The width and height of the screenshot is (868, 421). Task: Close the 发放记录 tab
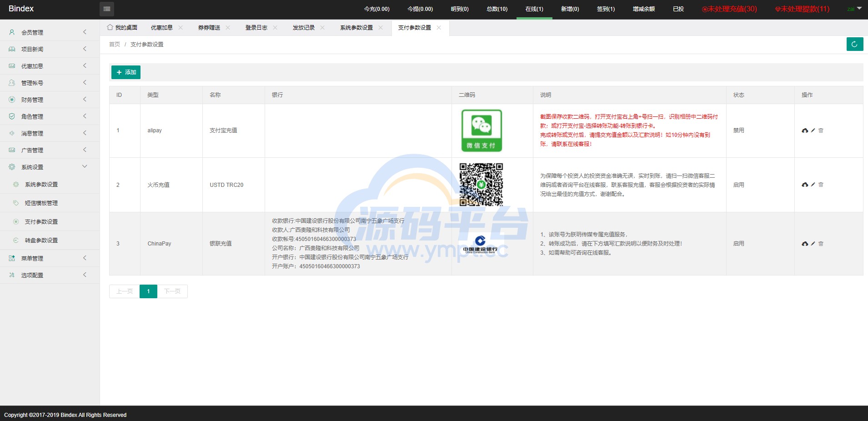click(322, 28)
